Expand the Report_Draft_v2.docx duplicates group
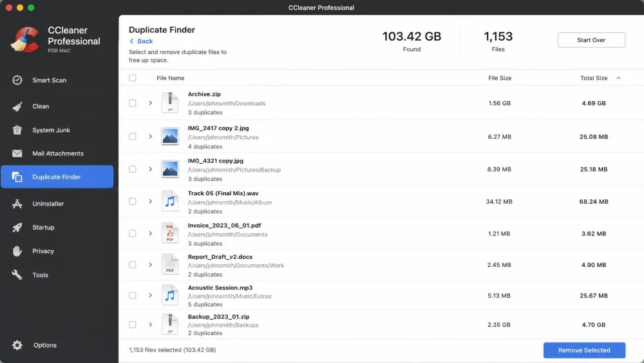 click(x=150, y=264)
